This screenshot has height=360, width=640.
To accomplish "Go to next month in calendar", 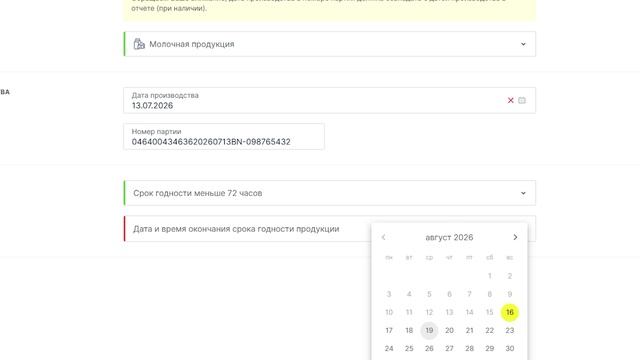I will 515,237.
